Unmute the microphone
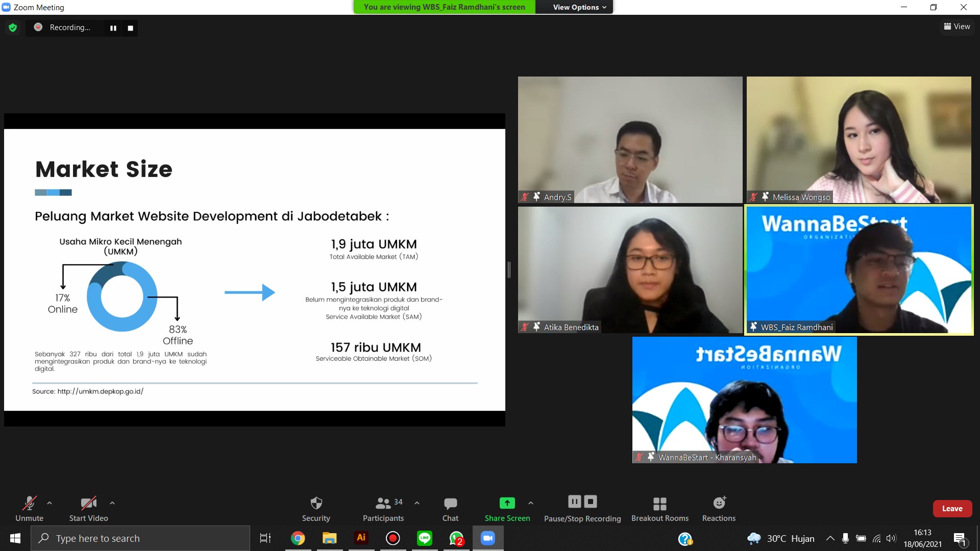This screenshot has height=551, width=980. [x=29, y=504]
